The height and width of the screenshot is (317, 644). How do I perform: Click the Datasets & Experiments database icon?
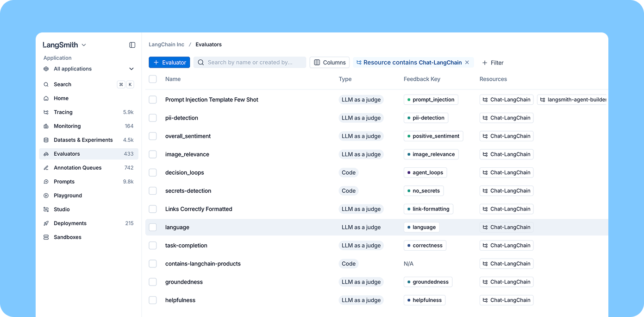(x=46, y=140)
